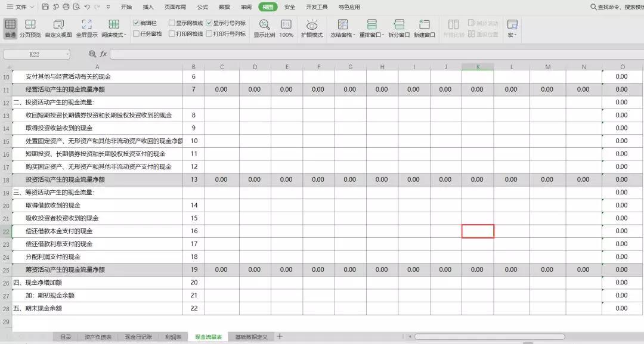This screenshot has height=344, width=644.
Task: Select cell 偿还借款本金支付的现金
Action: (x=97, y=231)
